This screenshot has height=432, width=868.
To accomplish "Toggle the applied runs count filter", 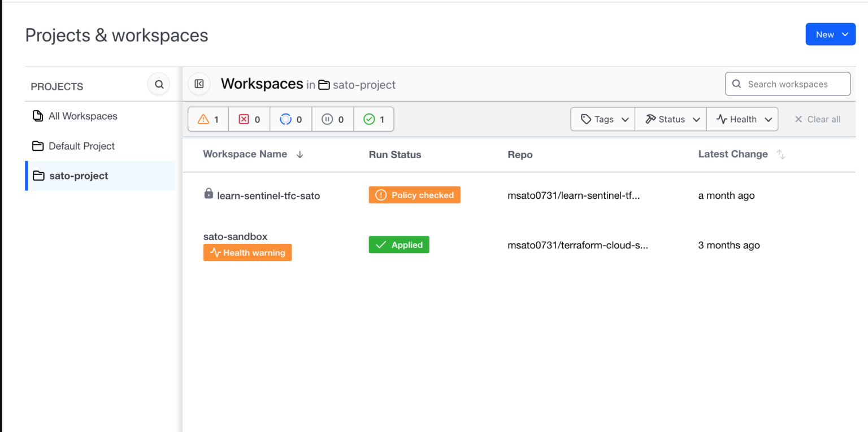I will click(374, 119).
